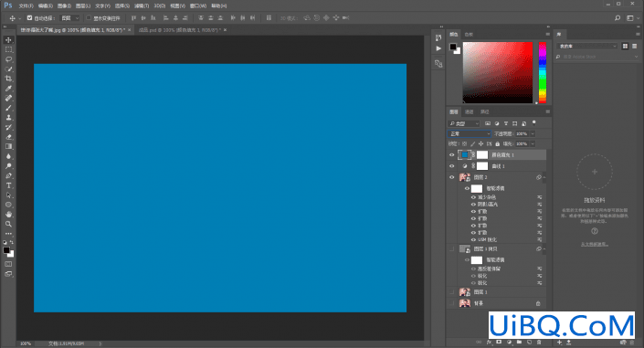
Task: Select the History Brush tool
Action: [8, 127]
